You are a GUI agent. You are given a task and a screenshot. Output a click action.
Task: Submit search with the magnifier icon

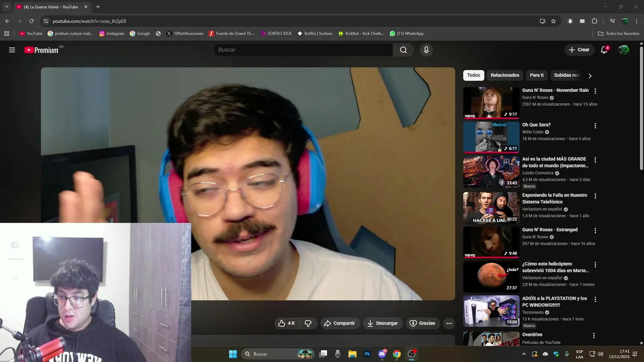tap(404, 50)
